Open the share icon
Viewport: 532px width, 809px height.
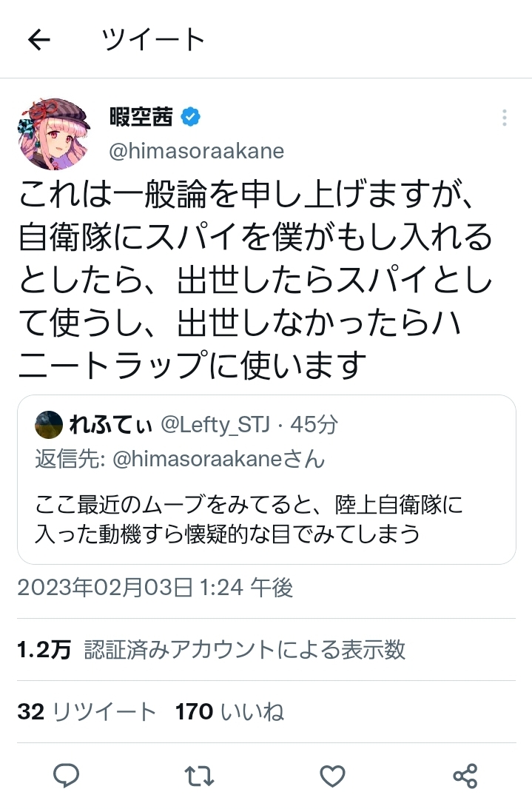(x=465, y=776)
